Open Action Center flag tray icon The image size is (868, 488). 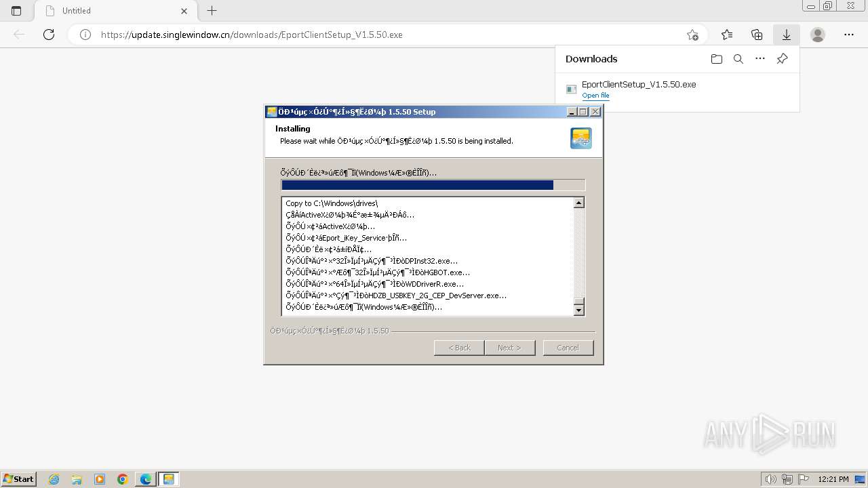click(x=804, y=479)
